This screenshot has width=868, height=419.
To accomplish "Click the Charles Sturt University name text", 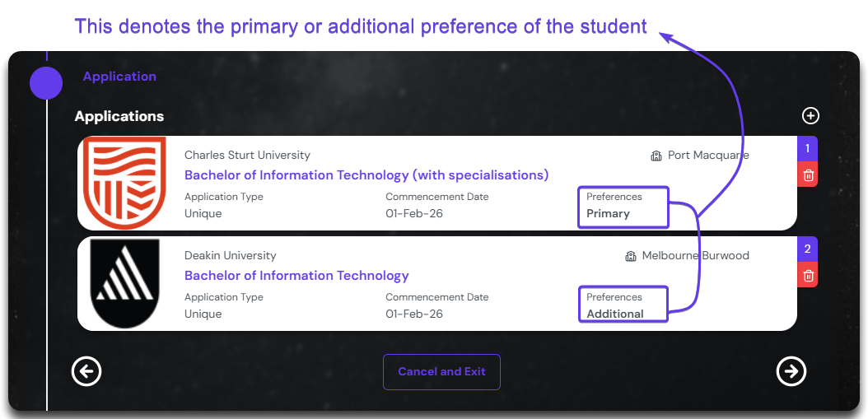I will [x=247, y=156].
